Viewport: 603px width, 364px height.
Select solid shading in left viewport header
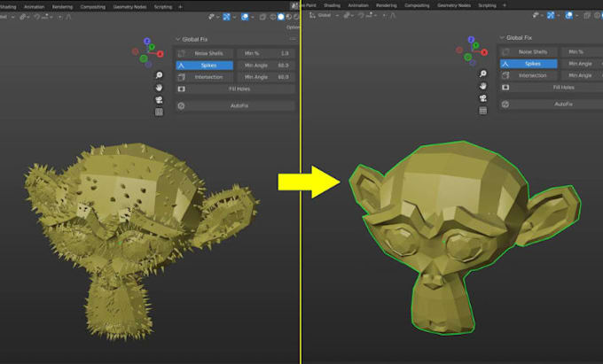(281, 17)
